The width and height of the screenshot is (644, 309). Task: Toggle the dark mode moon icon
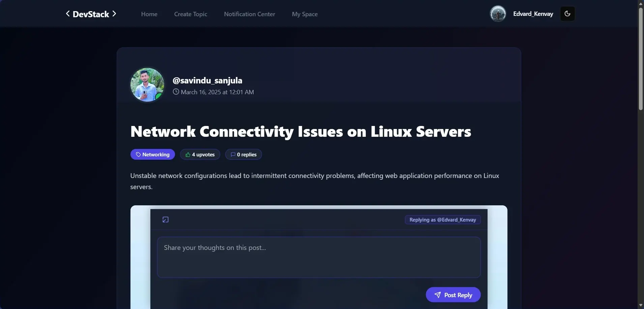[567, 14]
